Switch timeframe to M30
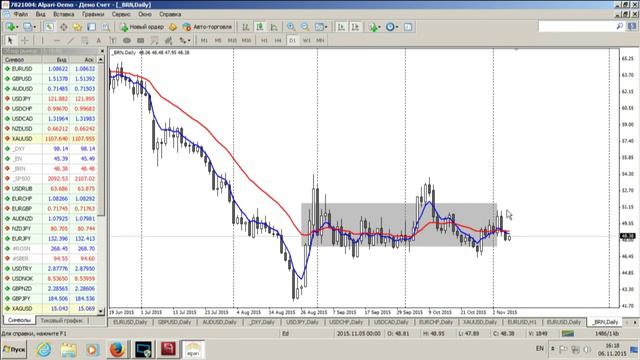Image resolution: width=640 pixels, height=360 pixels. tap(246, 40)
